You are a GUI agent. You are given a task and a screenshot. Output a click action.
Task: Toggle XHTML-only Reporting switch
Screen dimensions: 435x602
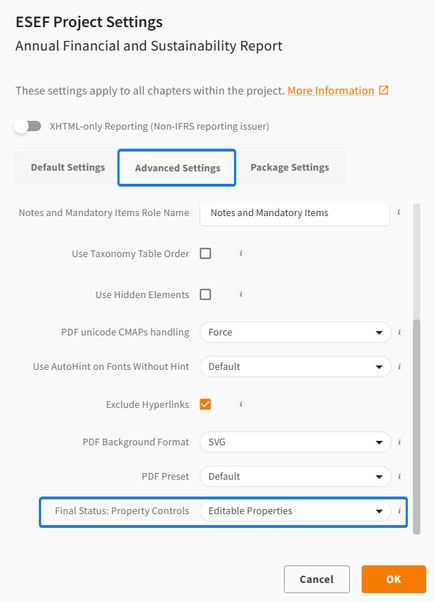[28, 126]
